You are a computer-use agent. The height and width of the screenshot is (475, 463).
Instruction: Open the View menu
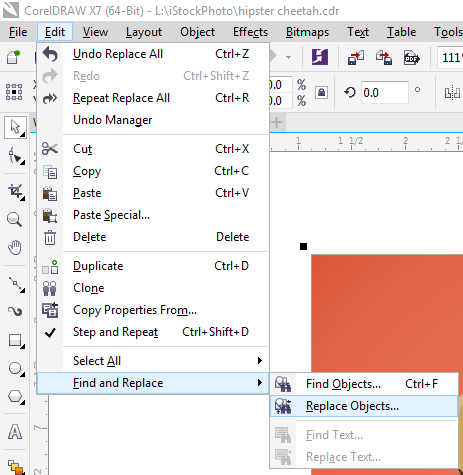point(95,32)
